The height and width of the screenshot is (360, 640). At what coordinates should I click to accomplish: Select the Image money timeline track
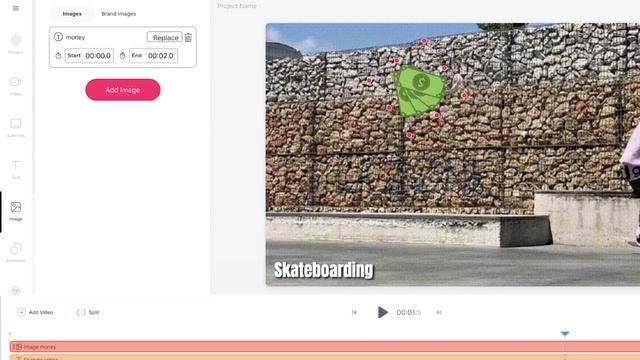pos(325,347)
